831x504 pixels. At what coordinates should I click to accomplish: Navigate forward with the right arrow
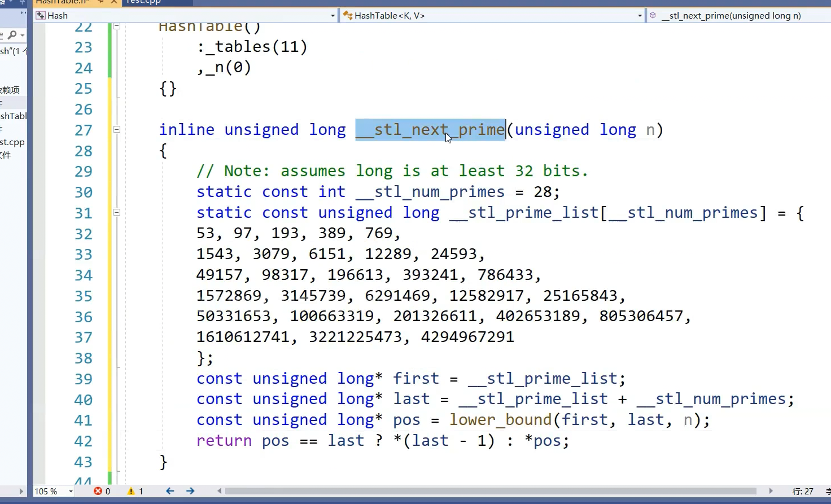click(190, 491)
